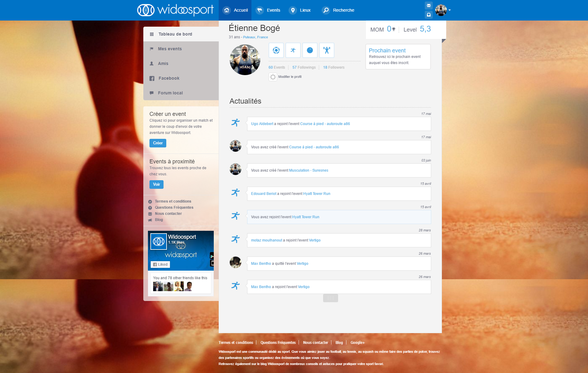This screenshot has height=373, width=588.
Task: Click the weightlifting sport icon
Action: point(327,50)
